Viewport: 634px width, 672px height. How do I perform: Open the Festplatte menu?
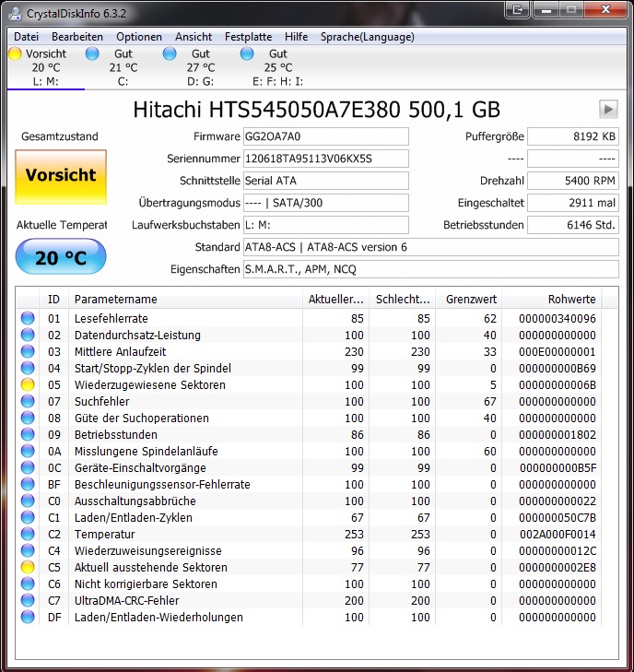248,37
